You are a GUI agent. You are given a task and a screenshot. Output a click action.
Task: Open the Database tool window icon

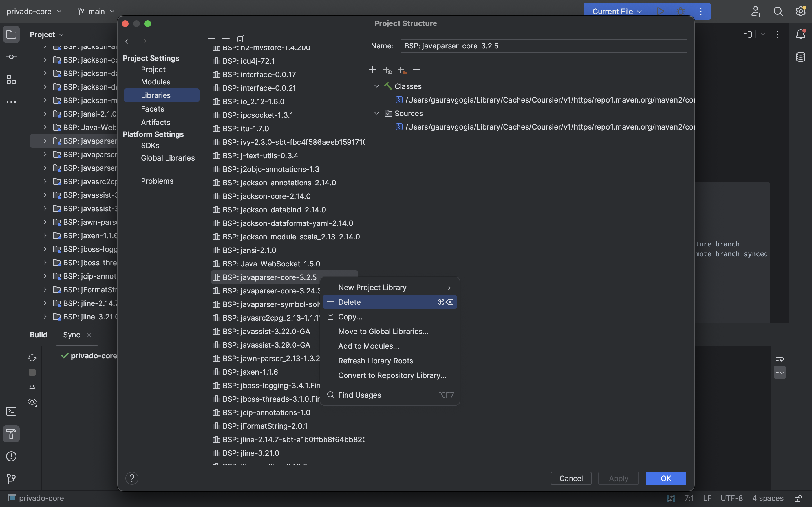(801, 57)
